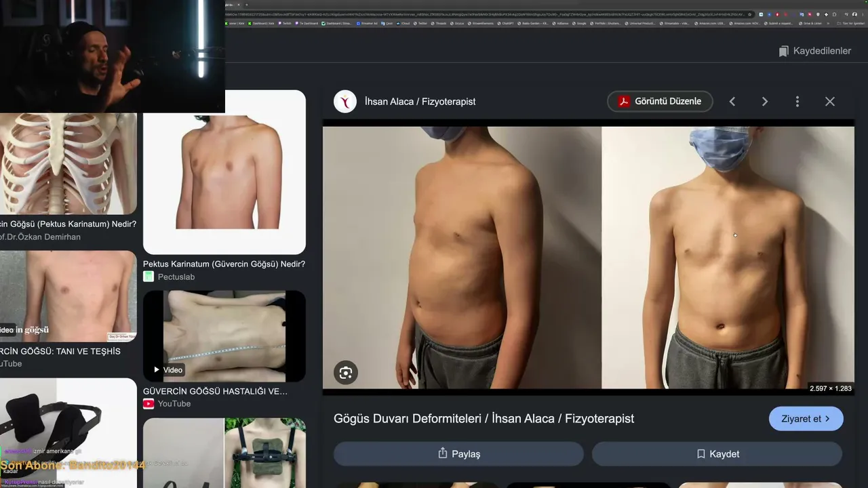Share the image using Paylaş
Screen dimensions: 868x488
pyautogui.click(x=458, y=454)
